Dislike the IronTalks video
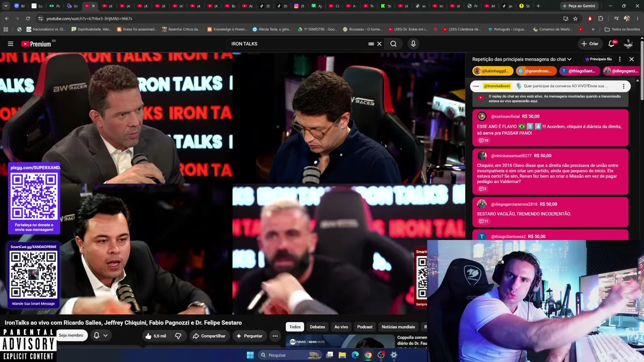 pos(178,336)
